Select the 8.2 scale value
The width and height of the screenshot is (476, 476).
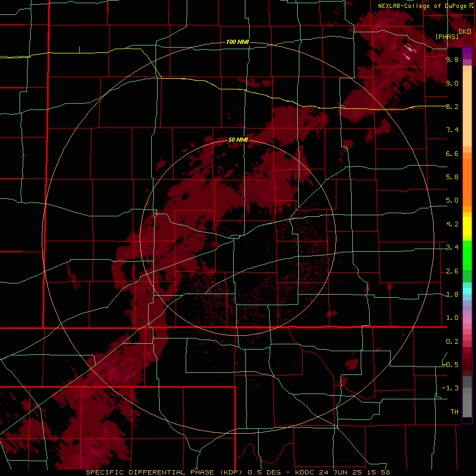452,106
